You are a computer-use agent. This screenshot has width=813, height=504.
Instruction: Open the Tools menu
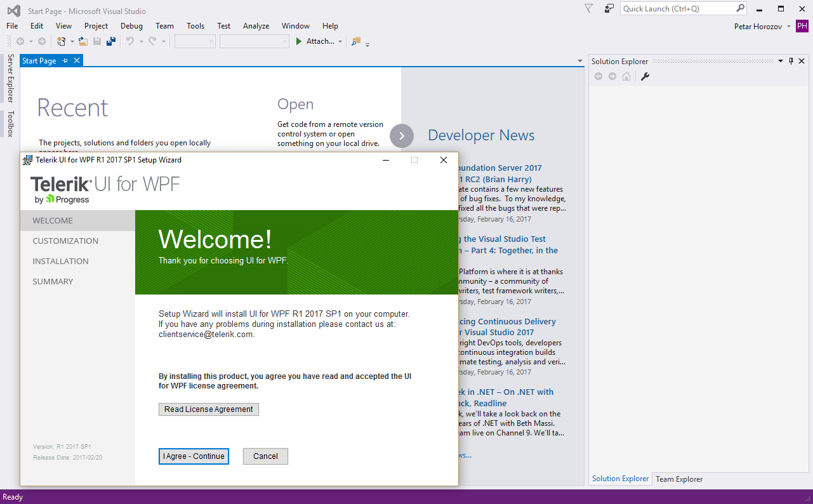coord(195,26)
